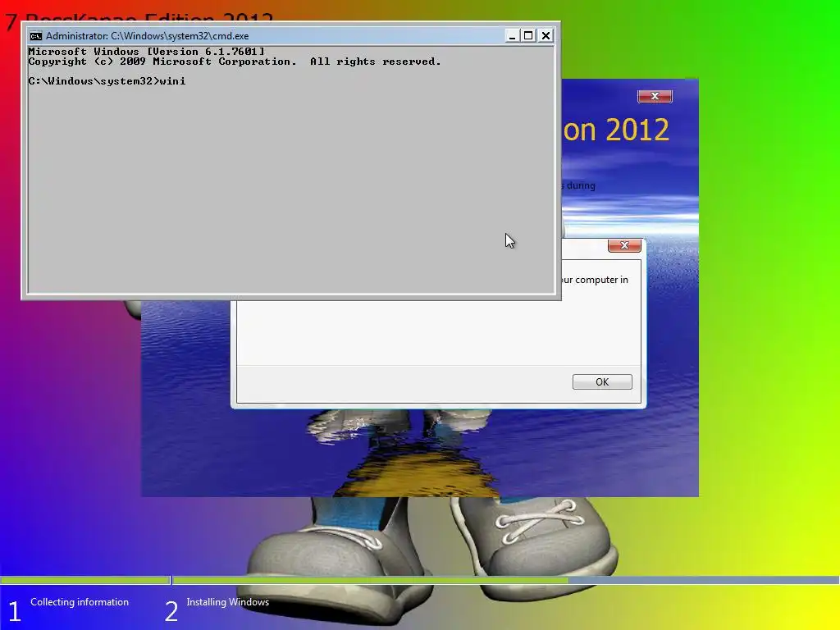Click the Copyright 2009 Microsoft Corporation line

point(234,62)
